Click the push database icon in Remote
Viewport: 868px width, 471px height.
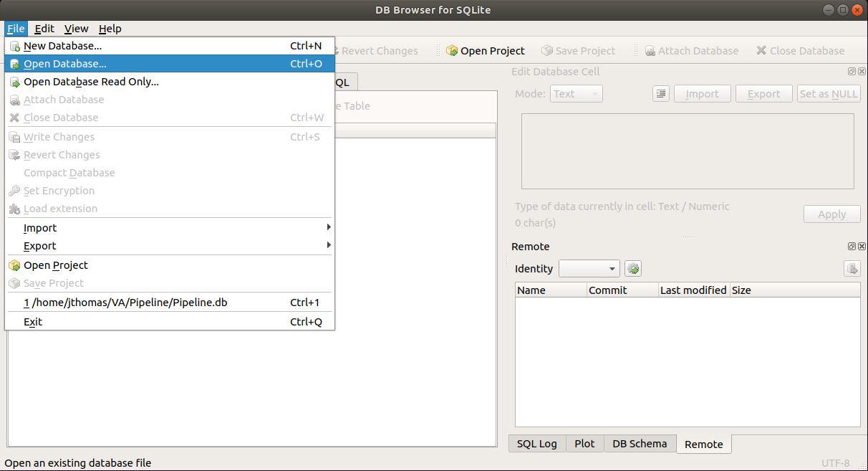point(852,269)
